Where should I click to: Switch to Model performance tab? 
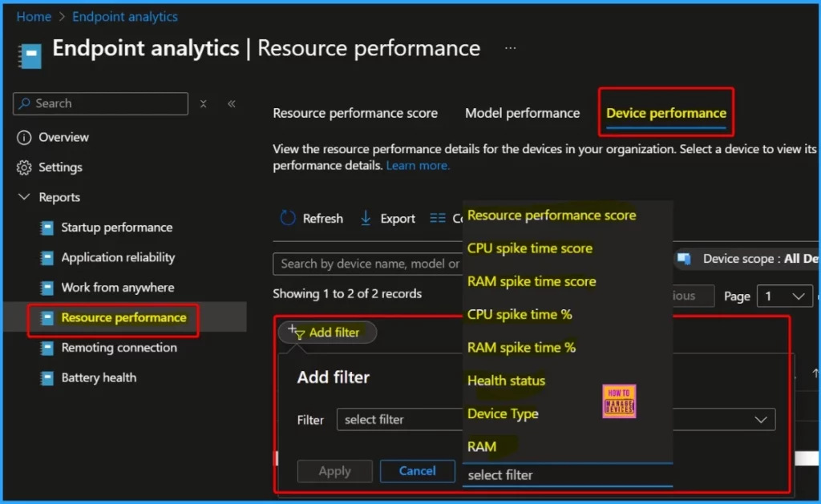(522, 113)
